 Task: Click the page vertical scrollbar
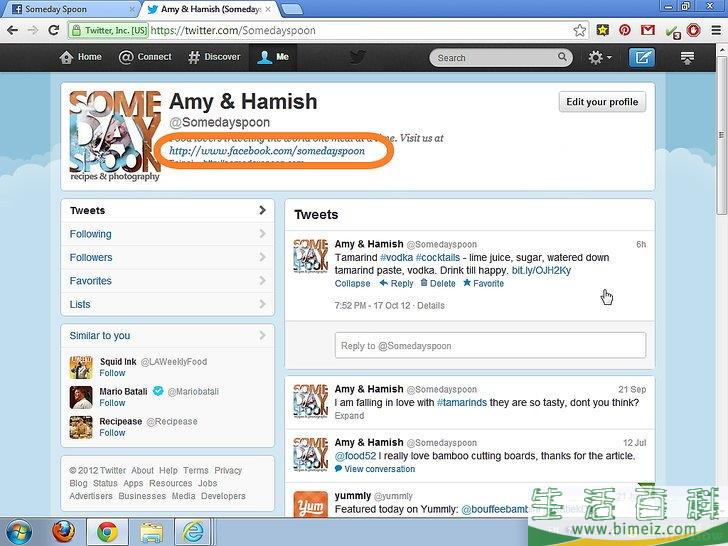pos(722,135)
